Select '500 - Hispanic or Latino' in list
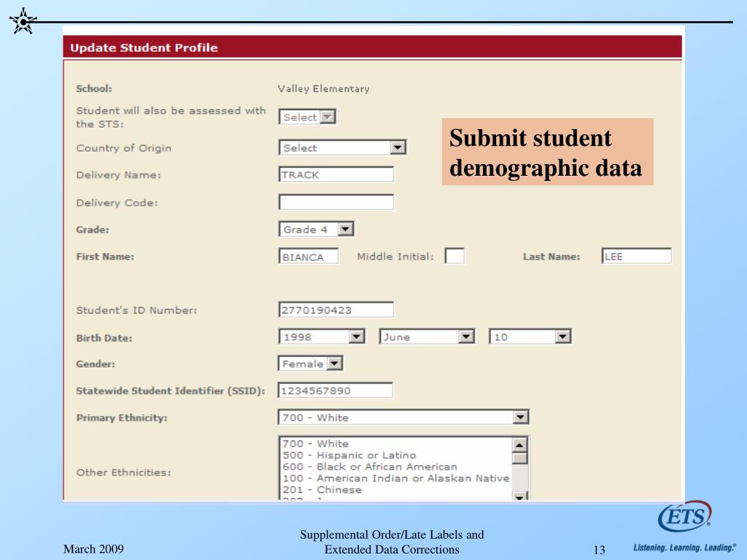Screen dimensions: 747x560 coord(349,455)
